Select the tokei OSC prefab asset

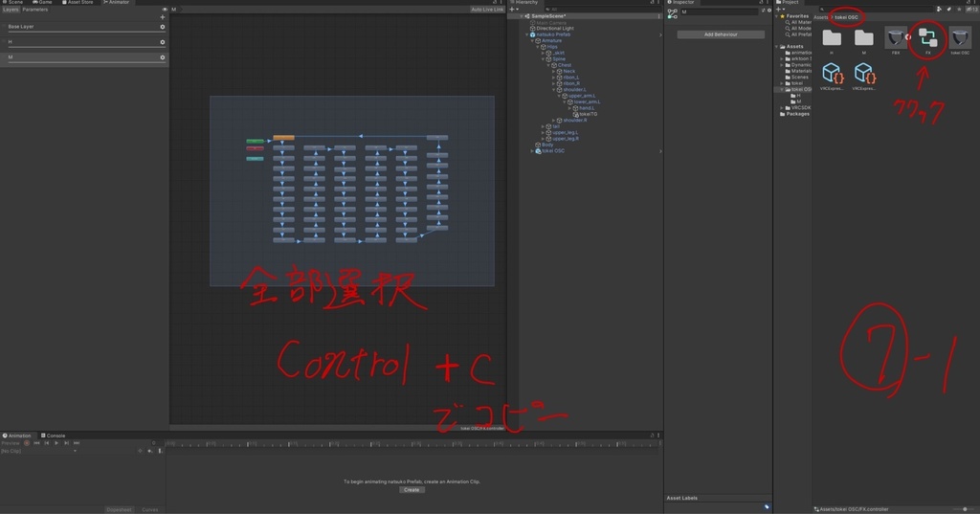pyautogui.click(x=960, y=38)
